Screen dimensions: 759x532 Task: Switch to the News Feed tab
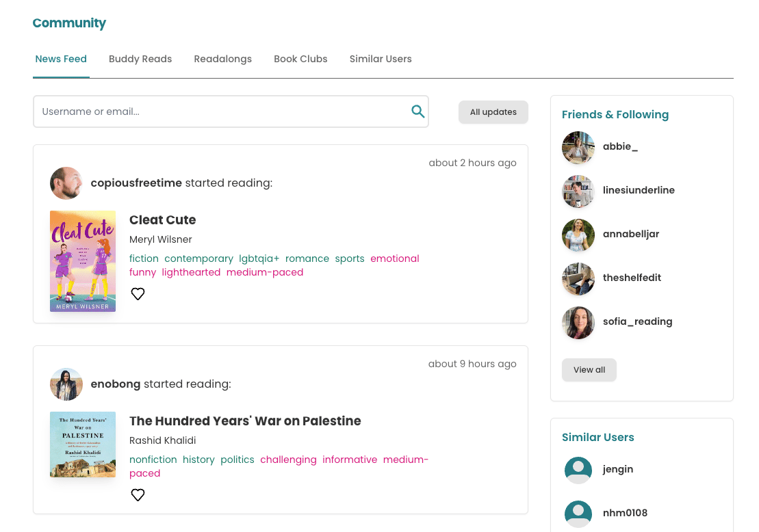tap(61, 59)
